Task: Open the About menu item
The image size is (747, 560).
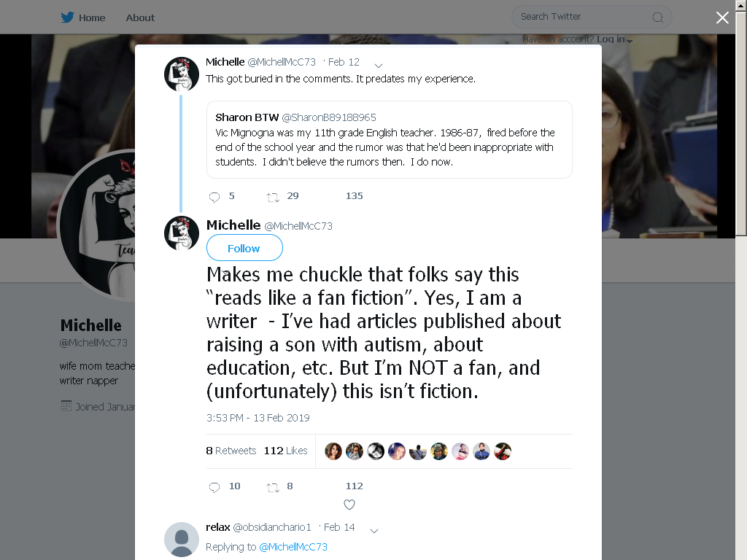Action: point(140,17)
